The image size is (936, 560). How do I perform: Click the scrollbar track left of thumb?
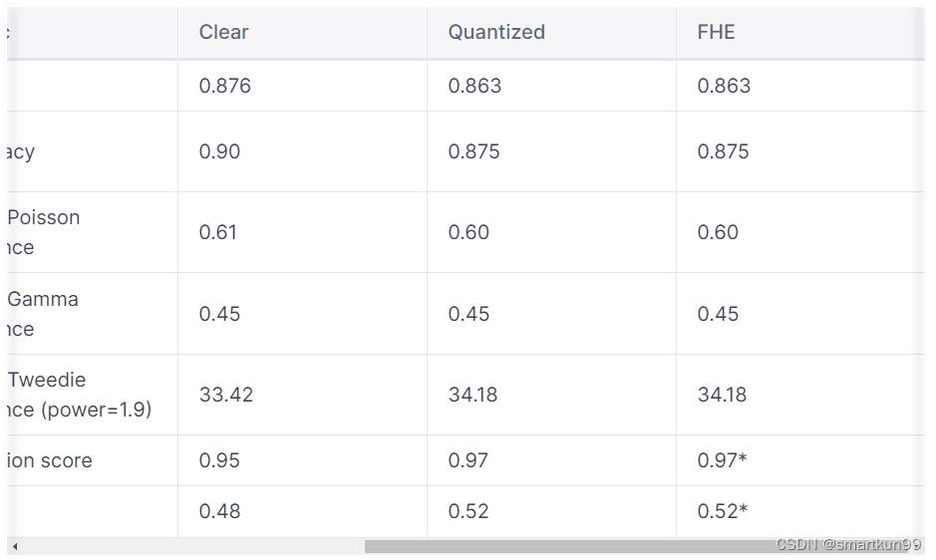[192, 546]
